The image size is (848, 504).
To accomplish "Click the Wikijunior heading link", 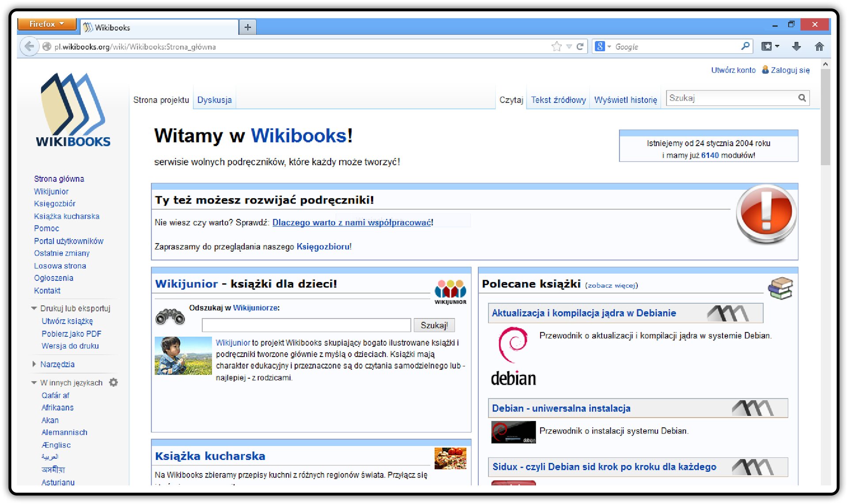I will (186, 284).
